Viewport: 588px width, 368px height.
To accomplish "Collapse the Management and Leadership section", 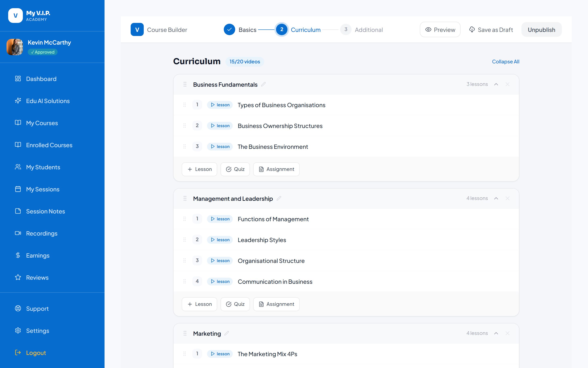I will [496, 198].
